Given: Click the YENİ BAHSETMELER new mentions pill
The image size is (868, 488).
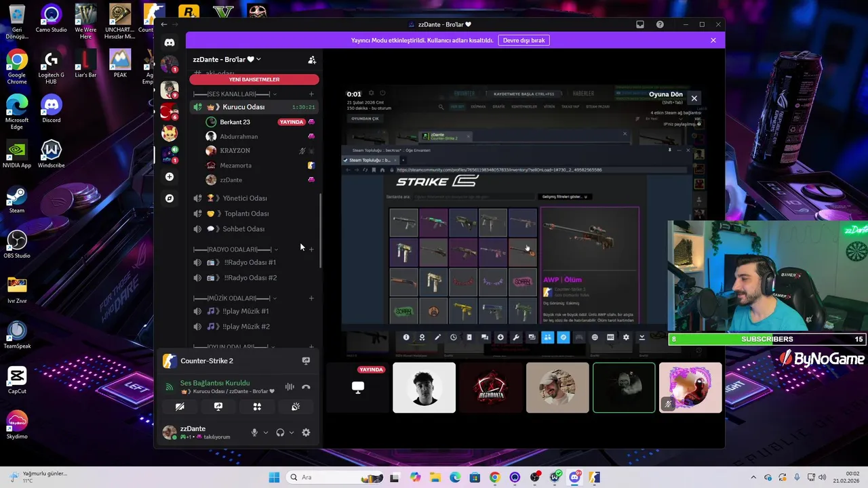Looking at the screenshot, I should [254, 79].
